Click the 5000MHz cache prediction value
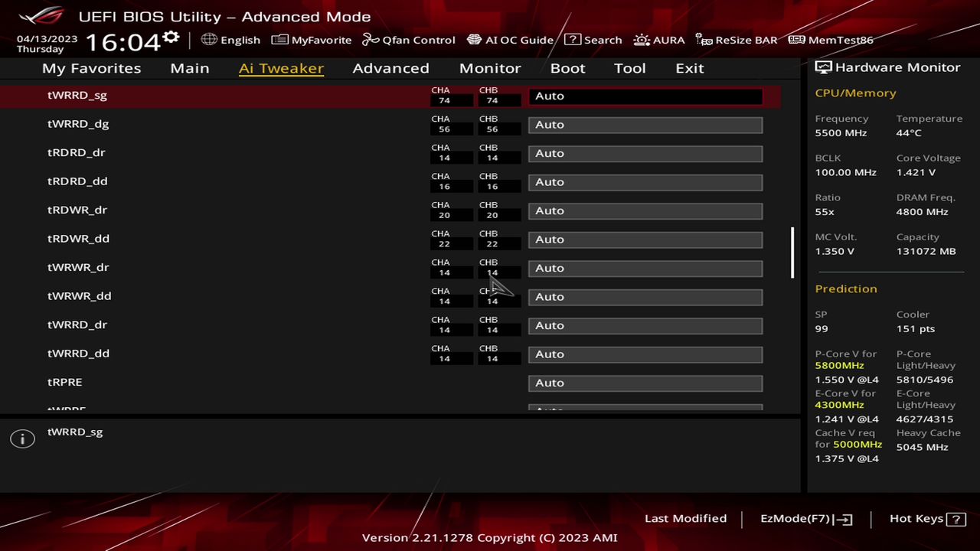The height and width of the screenshot is (551, 980). click(857, 445)
